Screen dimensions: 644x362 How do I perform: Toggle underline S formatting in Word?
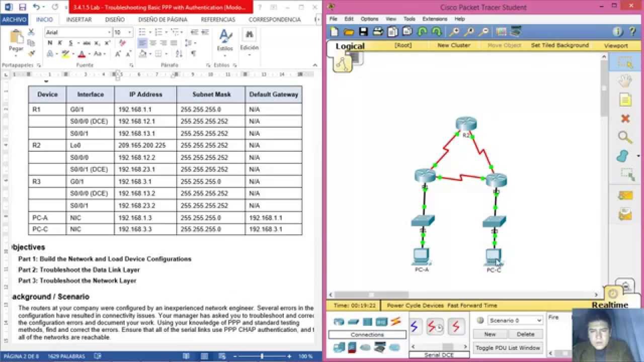(x=70, y=43)
